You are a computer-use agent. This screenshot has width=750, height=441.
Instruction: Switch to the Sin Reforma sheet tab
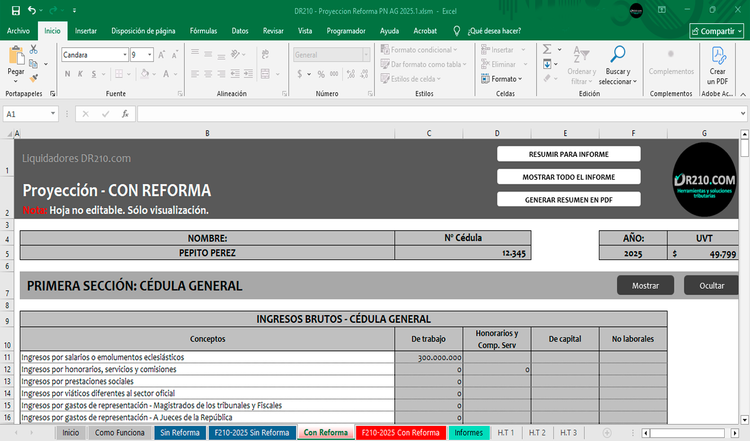tap(179, 432)
